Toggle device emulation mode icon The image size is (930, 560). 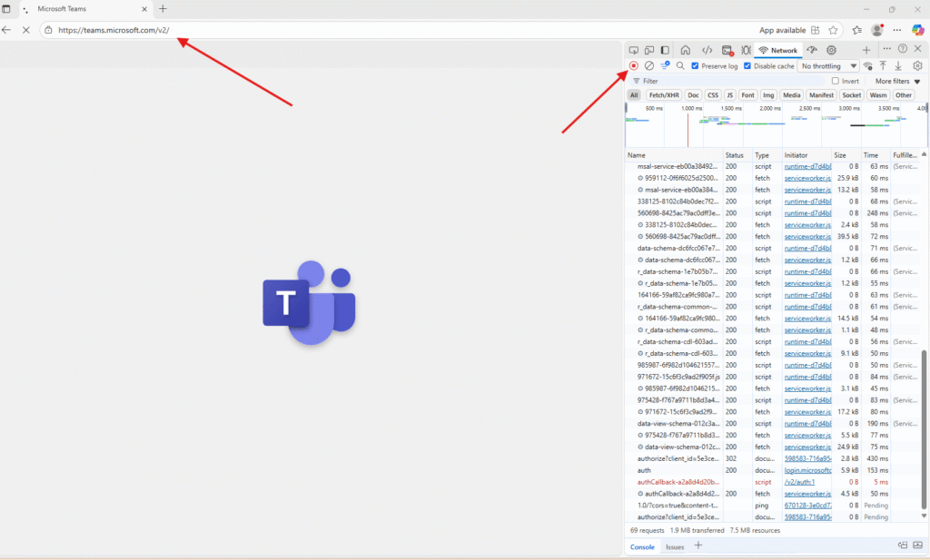click(649, 50)
